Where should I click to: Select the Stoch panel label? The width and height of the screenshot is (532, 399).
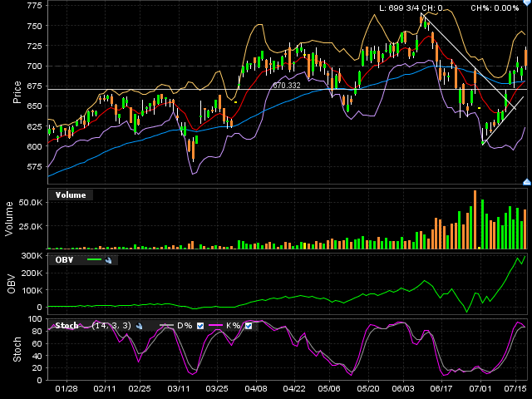tap(66, 326)
